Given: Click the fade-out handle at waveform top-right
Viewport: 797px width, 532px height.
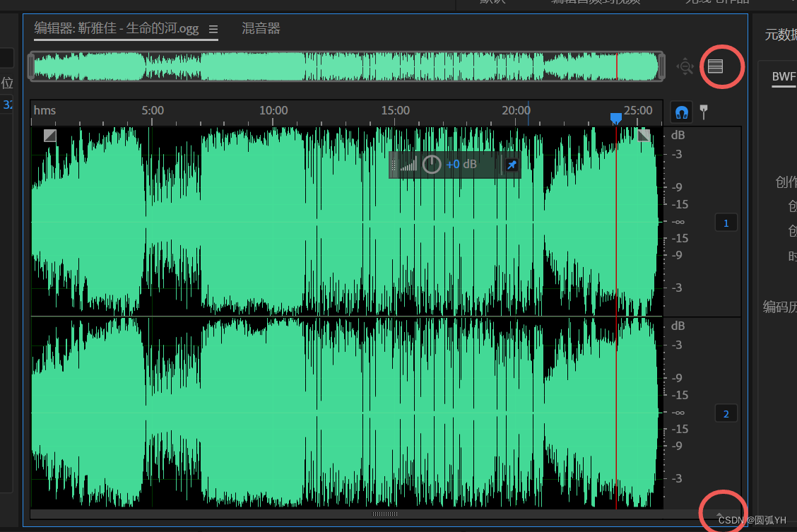Looking at the screenshot, I should [x=644, y=135].
